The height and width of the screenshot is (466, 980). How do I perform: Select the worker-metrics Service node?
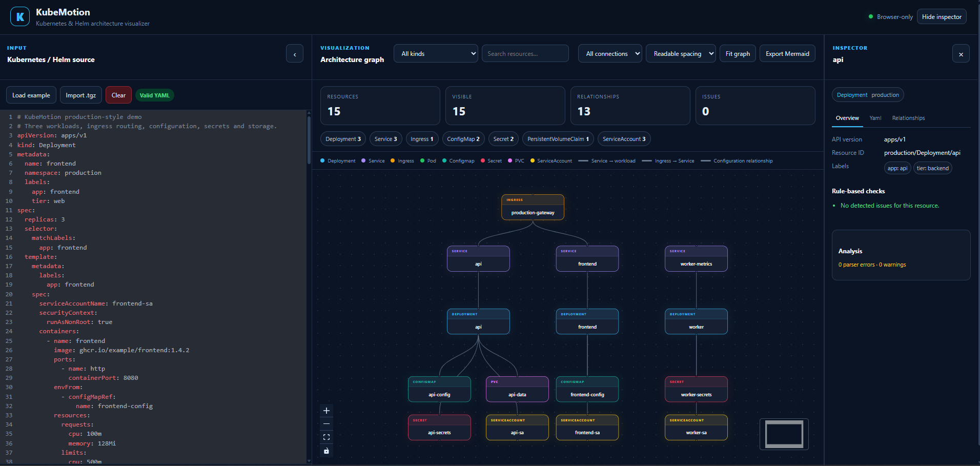pyautogui.click(x=696, y=258)
